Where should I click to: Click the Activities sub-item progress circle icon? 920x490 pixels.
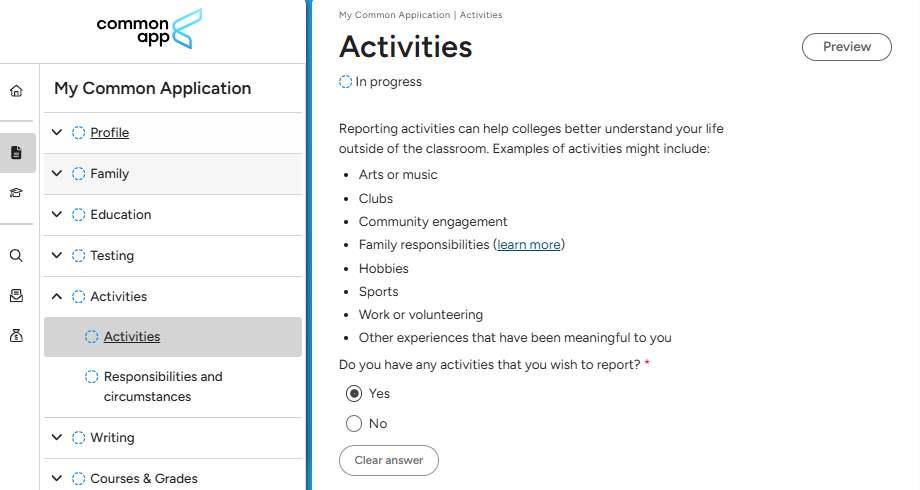pyautogui.click(x=92, y=337)
